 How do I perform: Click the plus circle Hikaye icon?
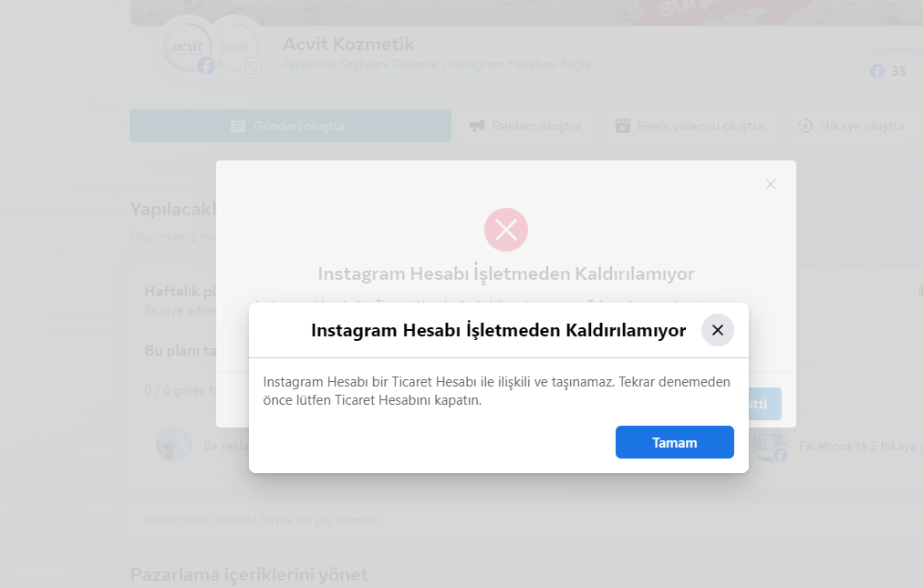point(805,126)
